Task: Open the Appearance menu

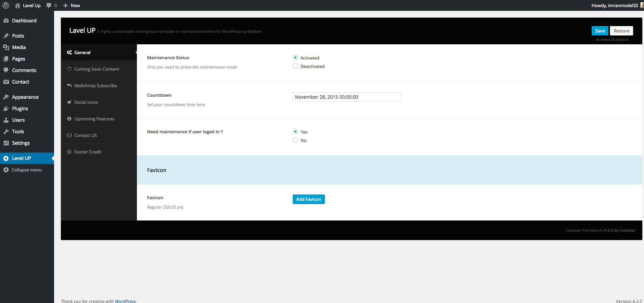Action: point(27,97)
